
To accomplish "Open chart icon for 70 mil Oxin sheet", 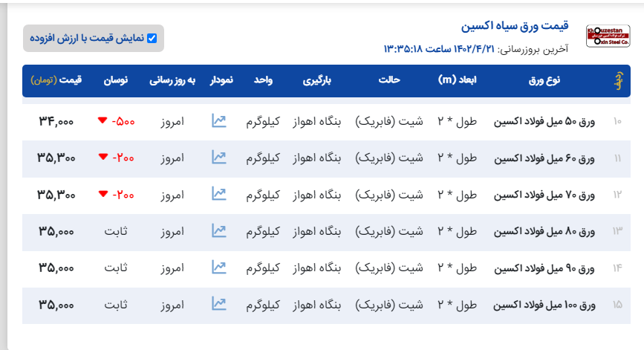I will click(x=218, y=193).
